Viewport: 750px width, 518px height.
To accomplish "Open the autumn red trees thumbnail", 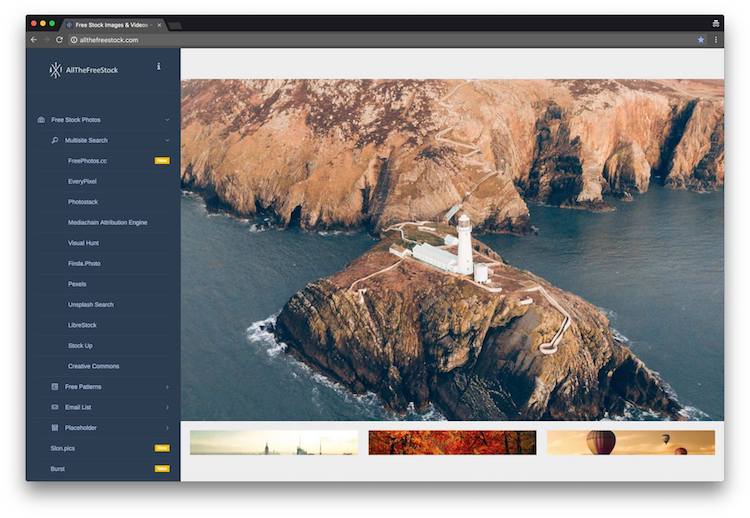I will click(452, 442).
